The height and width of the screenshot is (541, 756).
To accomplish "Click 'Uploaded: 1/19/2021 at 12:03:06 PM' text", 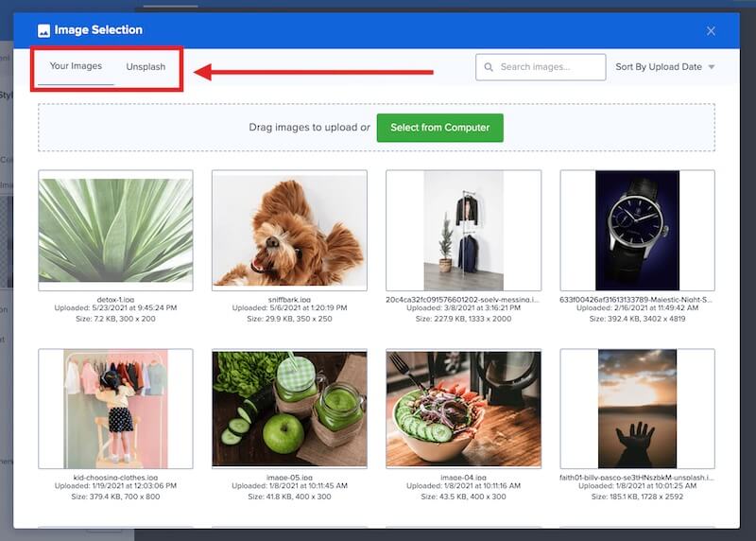I will click(x=115, y=486).
